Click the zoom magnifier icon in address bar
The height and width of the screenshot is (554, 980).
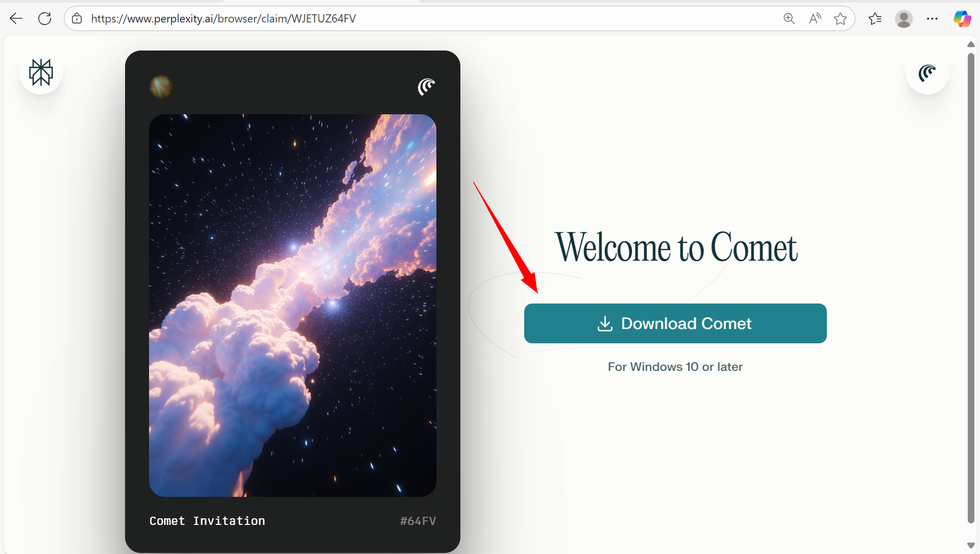click(x=789, y=19)
